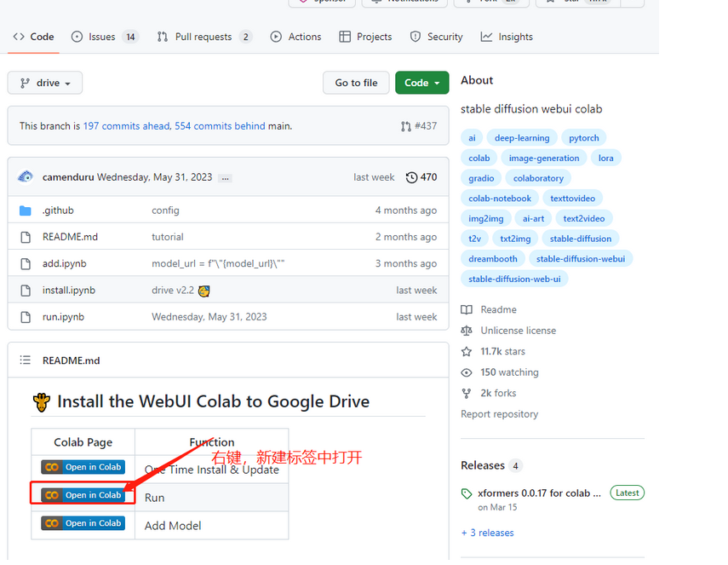
Task: Select the 'texttovideo' topic tag
Action: (x=572, y=199)
